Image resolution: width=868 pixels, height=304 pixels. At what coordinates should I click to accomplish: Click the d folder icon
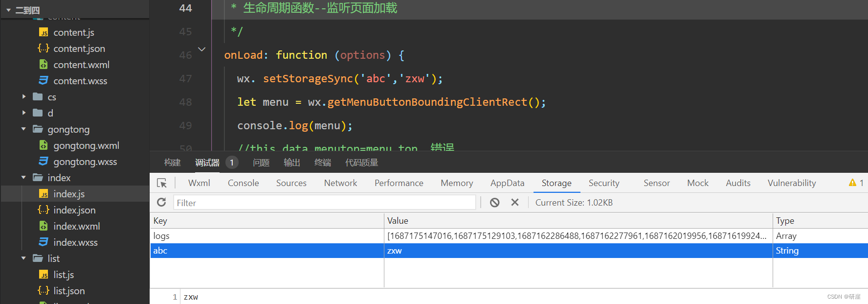[38, 113]
